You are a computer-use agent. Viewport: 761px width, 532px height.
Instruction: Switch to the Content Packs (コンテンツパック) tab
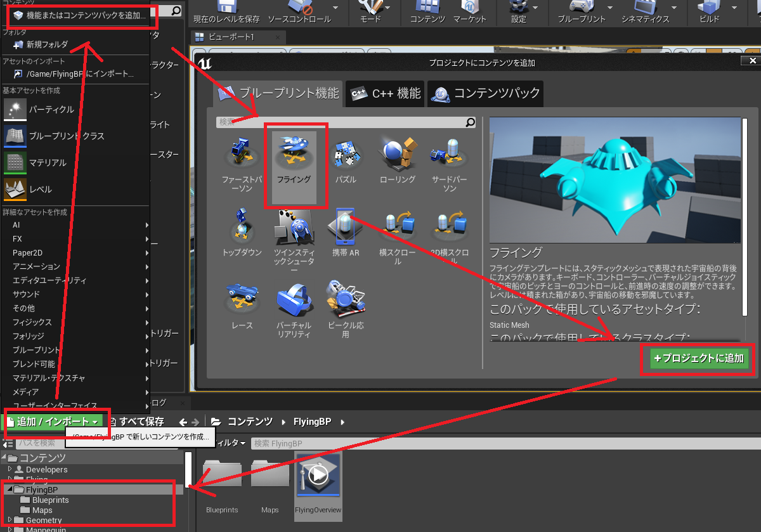pos(486,93)
